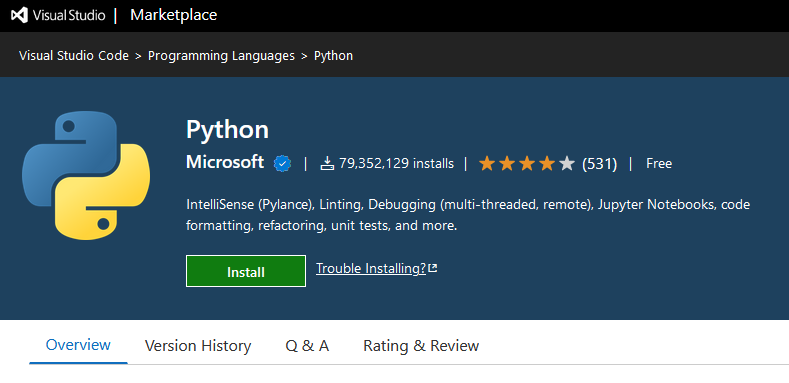Click the grey fifth rating star
Viewport: 789px width, 383px height.
(x=567, y=164)
